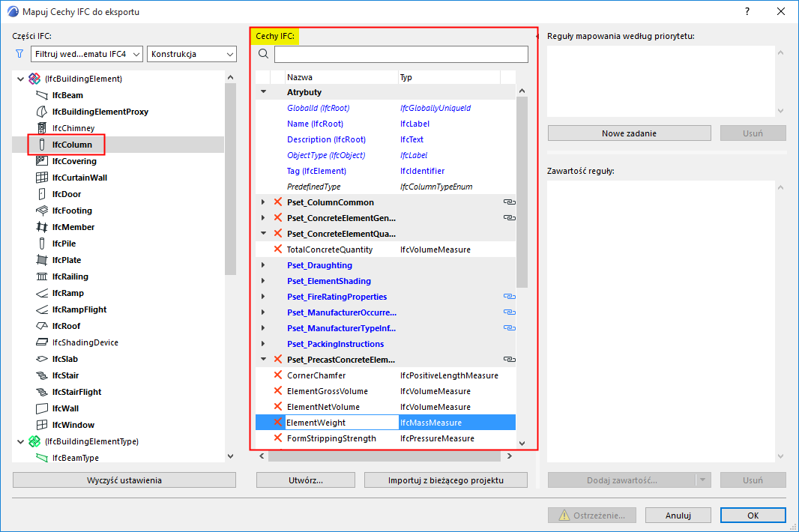Click the search magnifier icon
Screen dimensions: 799x532
[x=263, y=53]
